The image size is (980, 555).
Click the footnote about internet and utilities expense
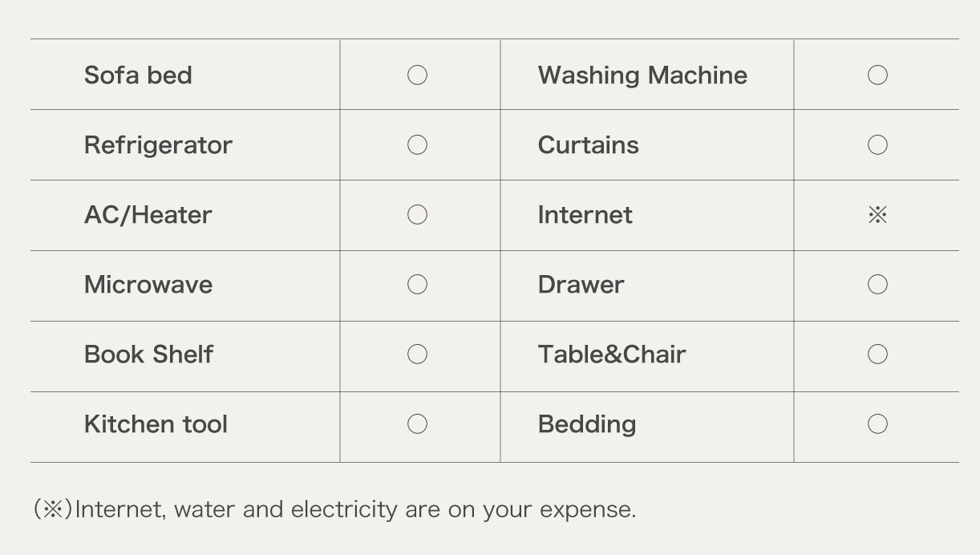(x=334, y=510)
